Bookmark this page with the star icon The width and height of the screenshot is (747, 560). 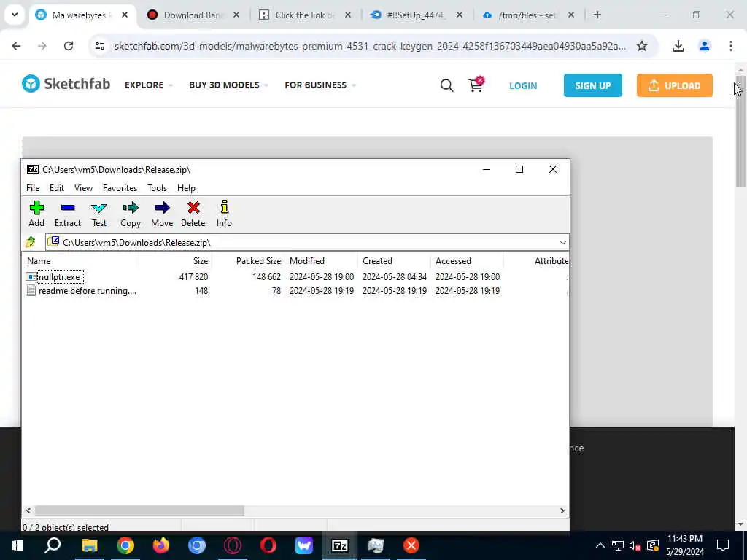[642, 46]
